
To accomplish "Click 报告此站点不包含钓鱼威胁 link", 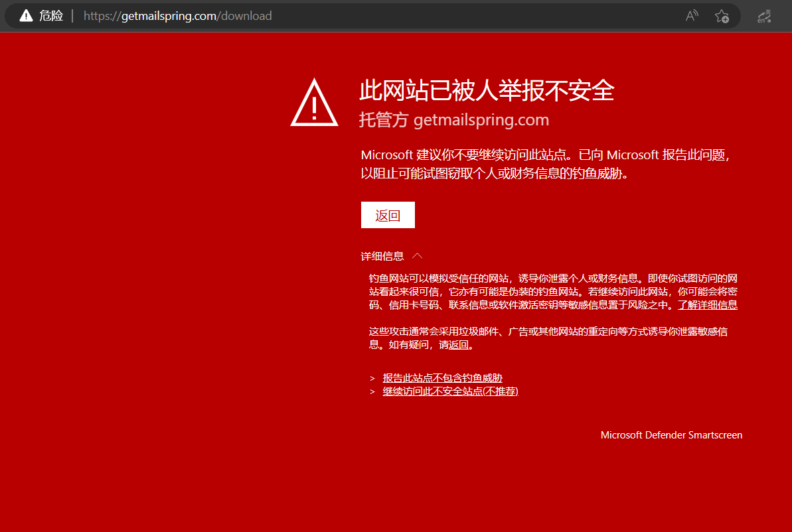I will (x=442, y=378).
